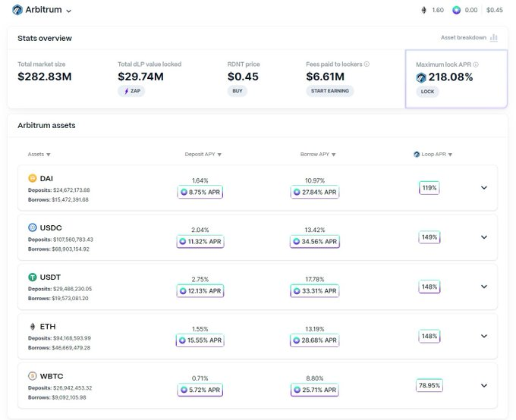Click the 1.60 ETH balance value
Viewport: 516px width, 420px height.
point(438,10)
